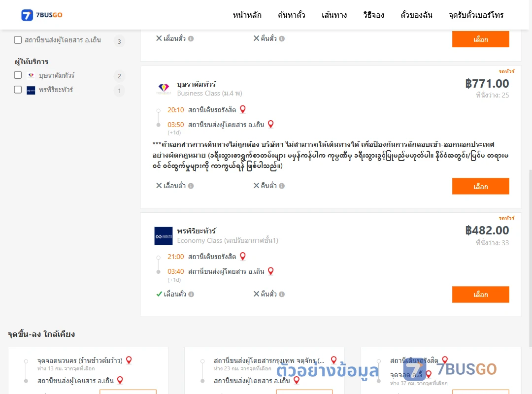Click the Economy Class (รถปรับอากาศชั้น1) label
Image resolution: width=532 pixels, height=394 pixels.
pos(228,241)
